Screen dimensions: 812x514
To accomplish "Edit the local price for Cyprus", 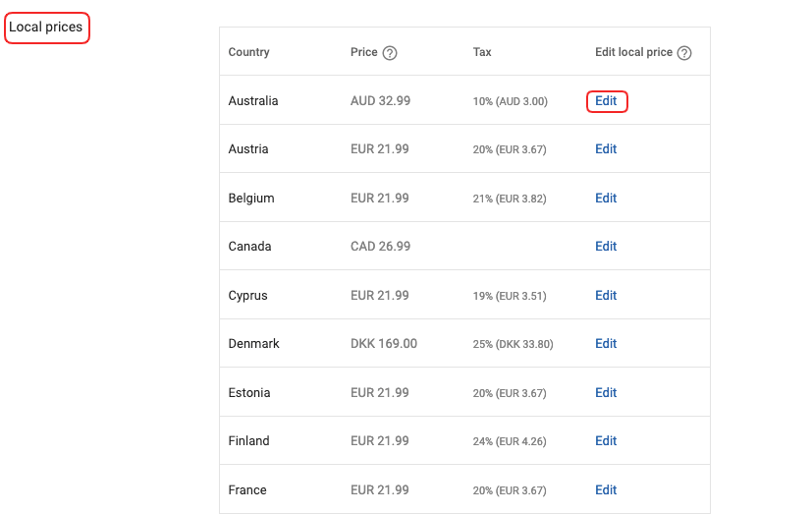I will point(606,296).
